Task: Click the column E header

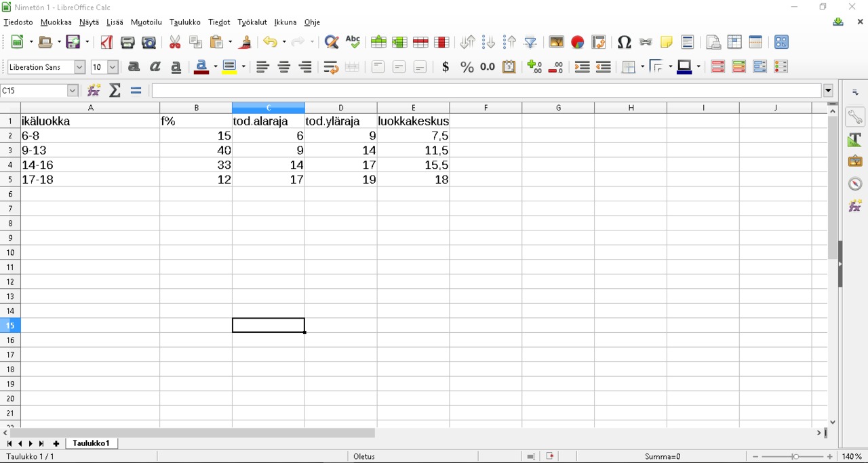Action: click(413, 108)
